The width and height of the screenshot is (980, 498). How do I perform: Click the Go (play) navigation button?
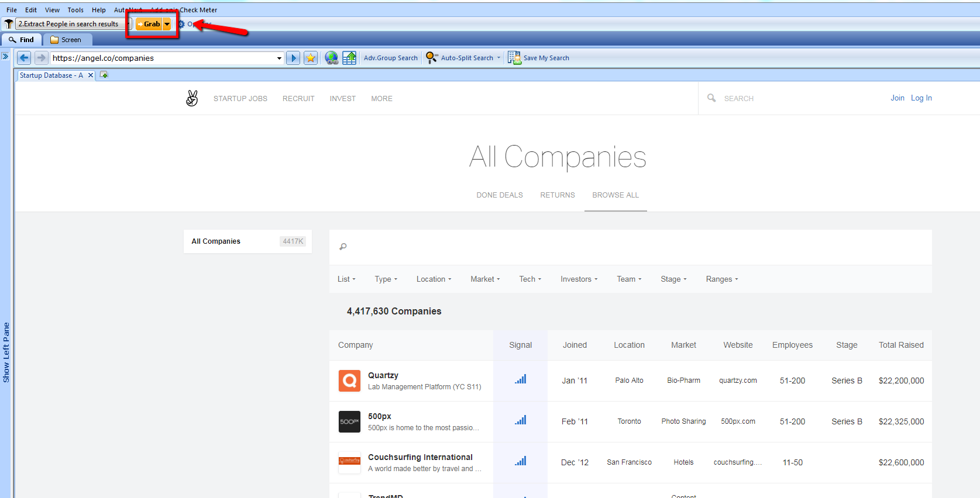(x=294, y=58)
